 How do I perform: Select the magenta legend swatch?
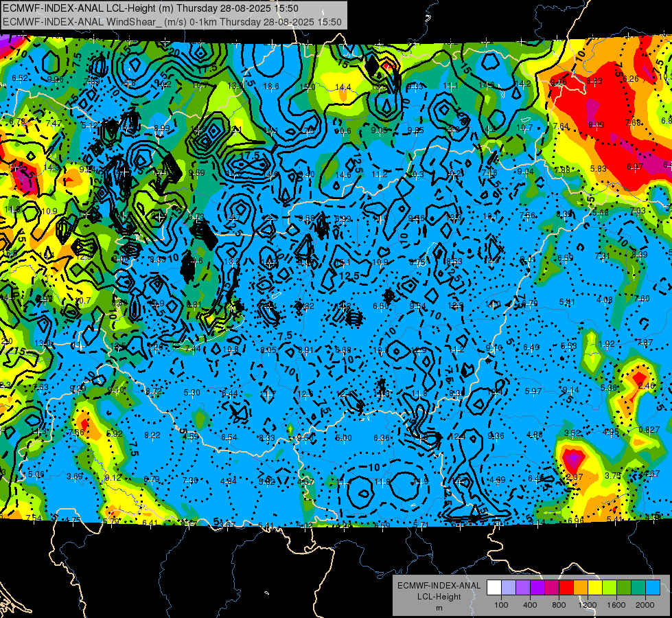tap(552, 588)
